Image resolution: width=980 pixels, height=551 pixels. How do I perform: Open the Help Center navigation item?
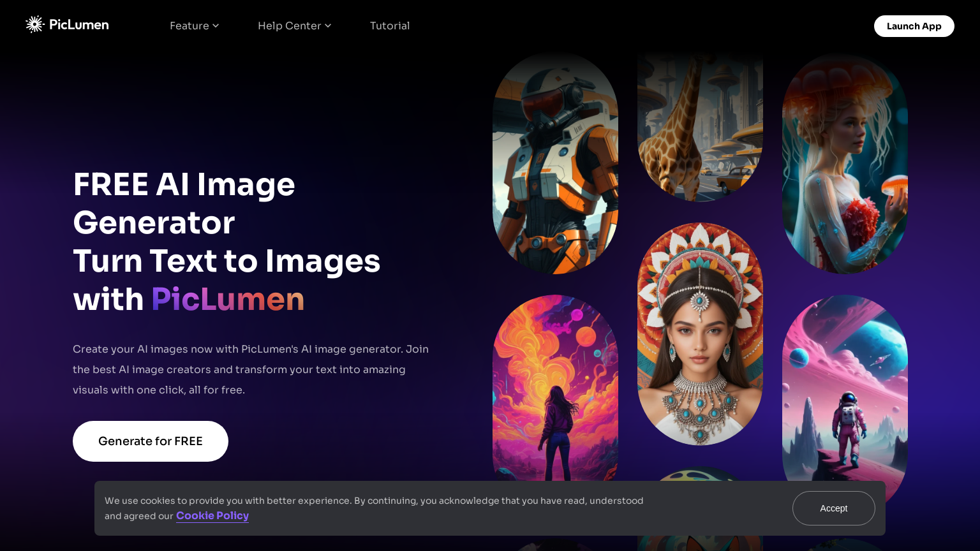tap(289, 26)
